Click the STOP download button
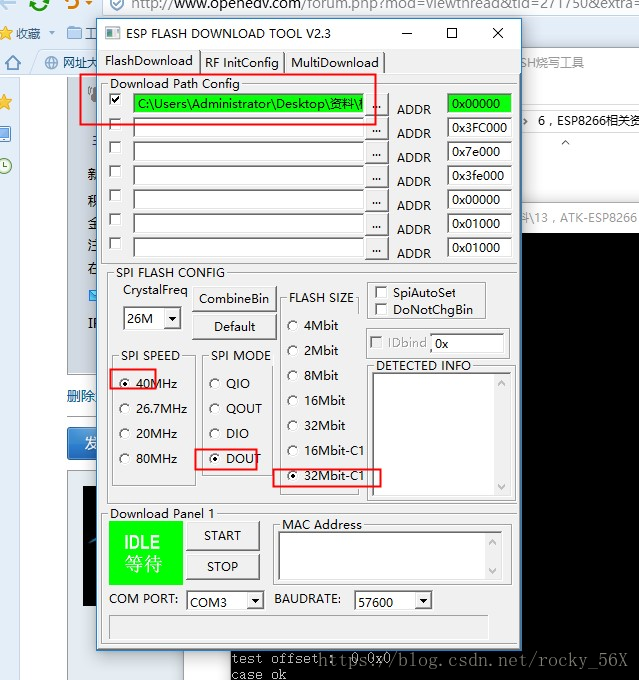 [x=223, y=567]
